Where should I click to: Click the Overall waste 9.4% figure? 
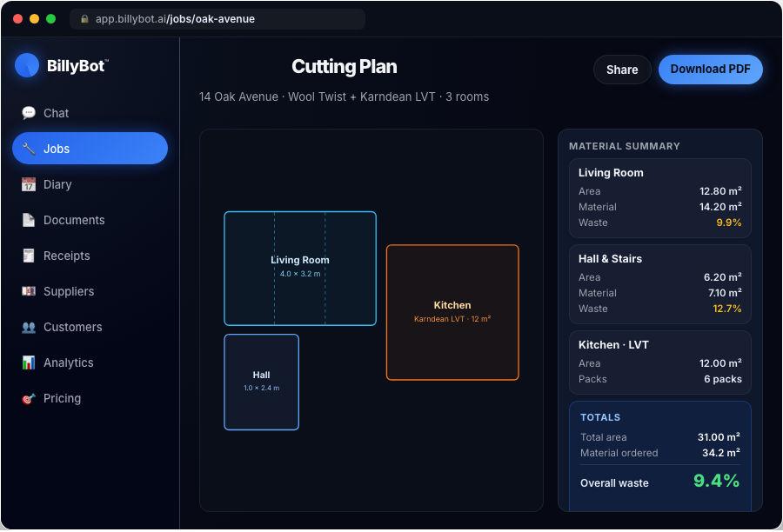click(716, 481)
